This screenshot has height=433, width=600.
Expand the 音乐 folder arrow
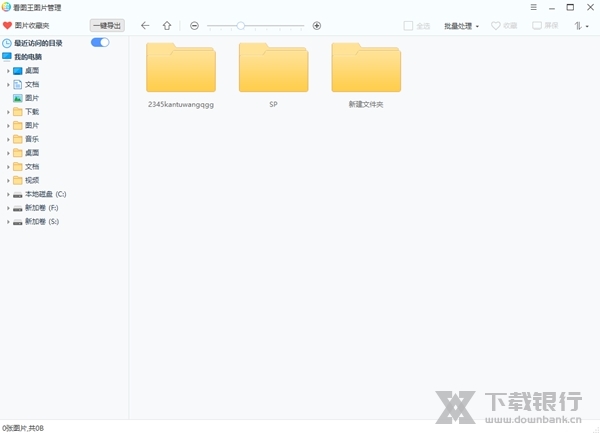8,140
